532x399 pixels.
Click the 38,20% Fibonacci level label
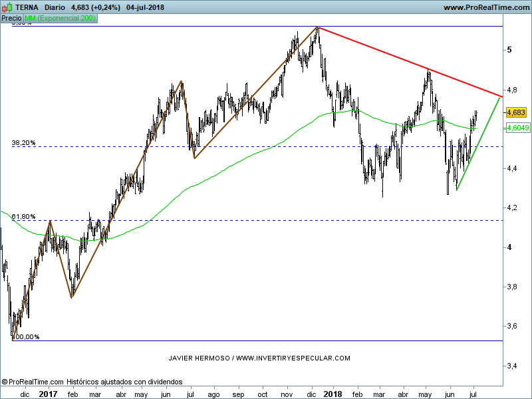click(x=23, y=143)
